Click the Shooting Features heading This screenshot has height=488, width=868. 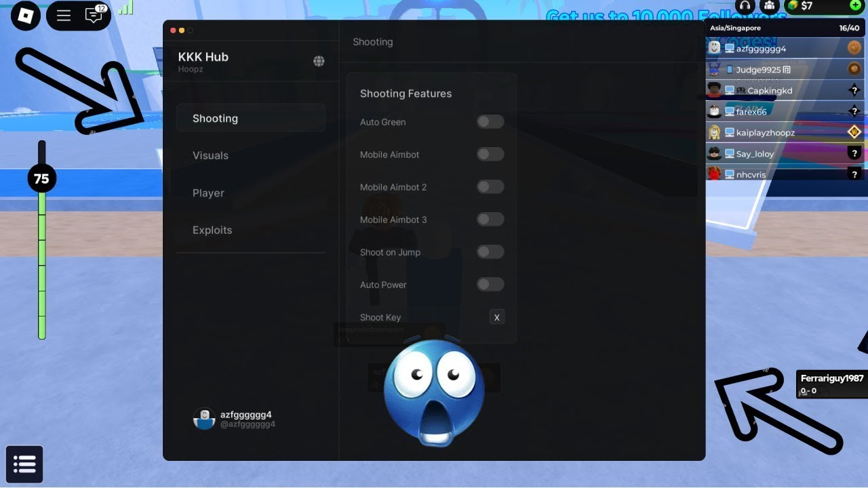406,94
